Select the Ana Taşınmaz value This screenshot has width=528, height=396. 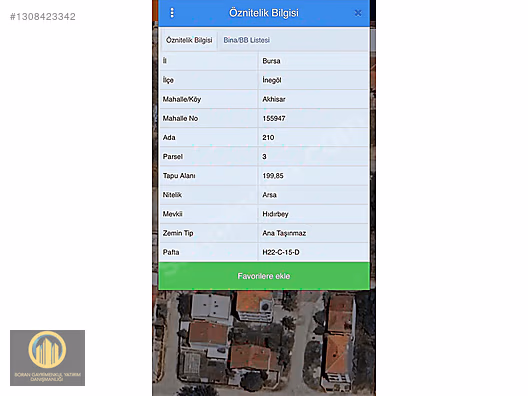pyautogui.click(x=284, y=233)
